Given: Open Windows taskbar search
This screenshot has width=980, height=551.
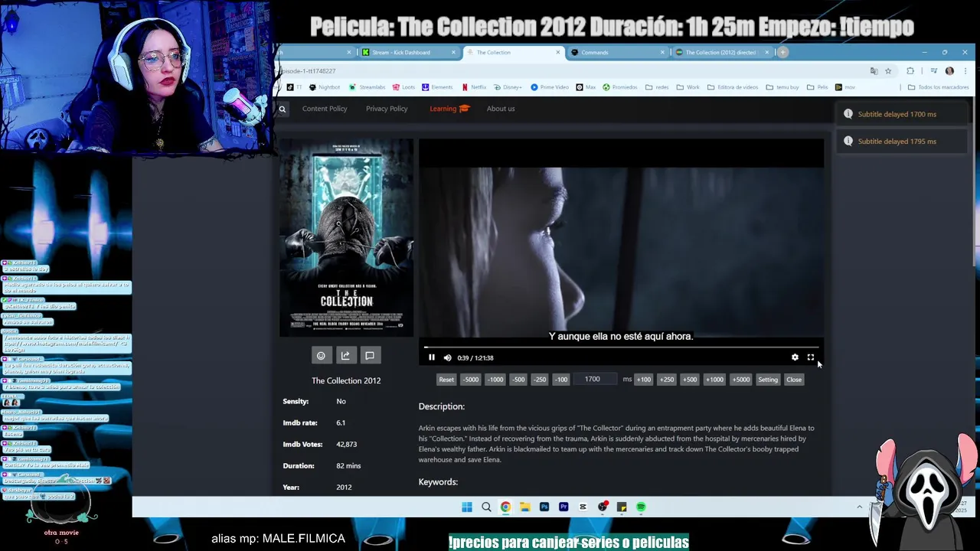Looking at the screenshot, I should pyautogui.click(x=486, y=507).
